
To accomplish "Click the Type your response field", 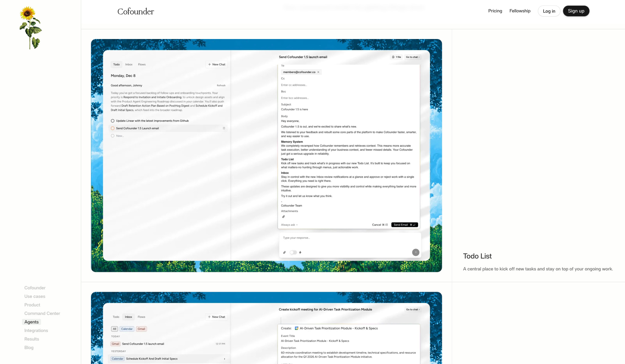I will tap(350, 238).
